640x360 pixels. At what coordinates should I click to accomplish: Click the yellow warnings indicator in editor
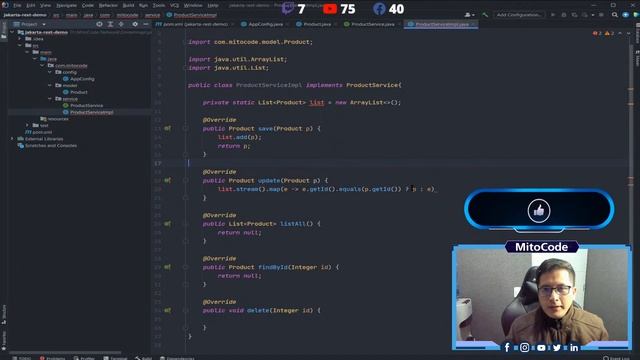(x=609, y=33)
